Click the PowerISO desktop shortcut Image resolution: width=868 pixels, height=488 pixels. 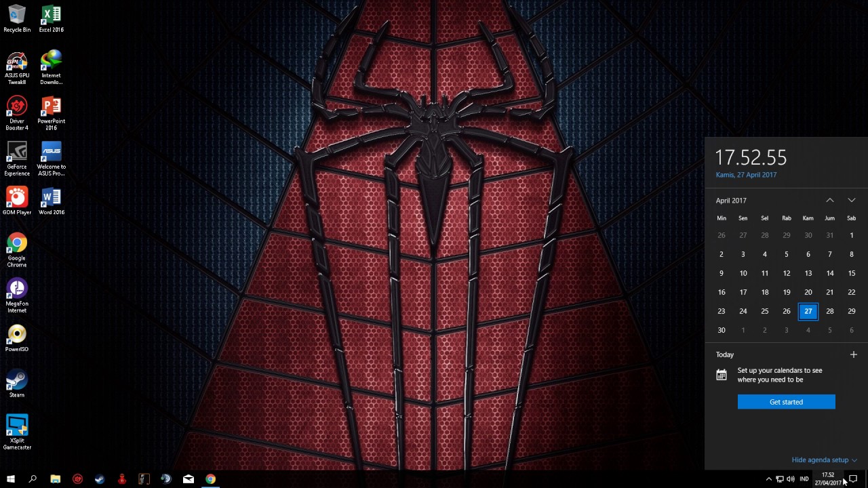17,338
